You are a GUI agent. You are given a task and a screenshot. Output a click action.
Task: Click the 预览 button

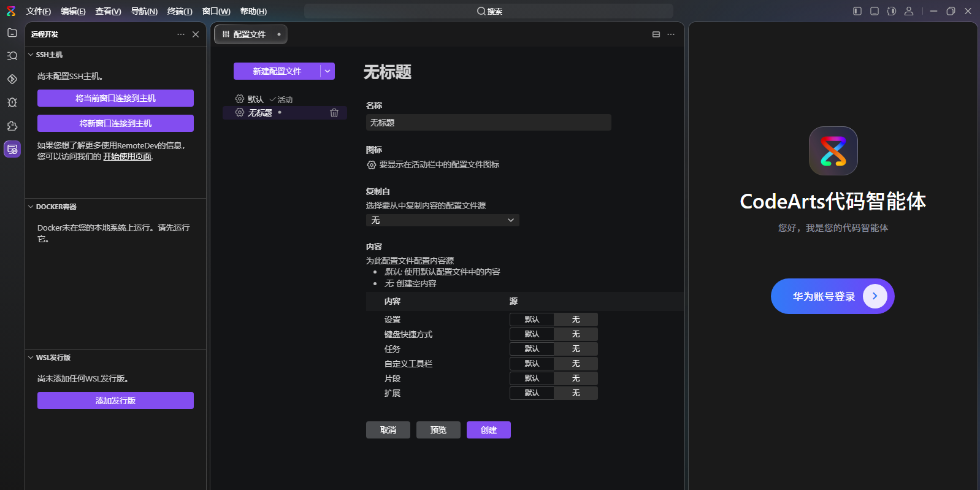point(438,430)
